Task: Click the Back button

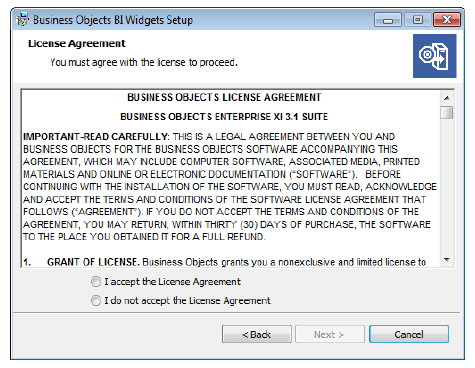Action: point(257,334)
